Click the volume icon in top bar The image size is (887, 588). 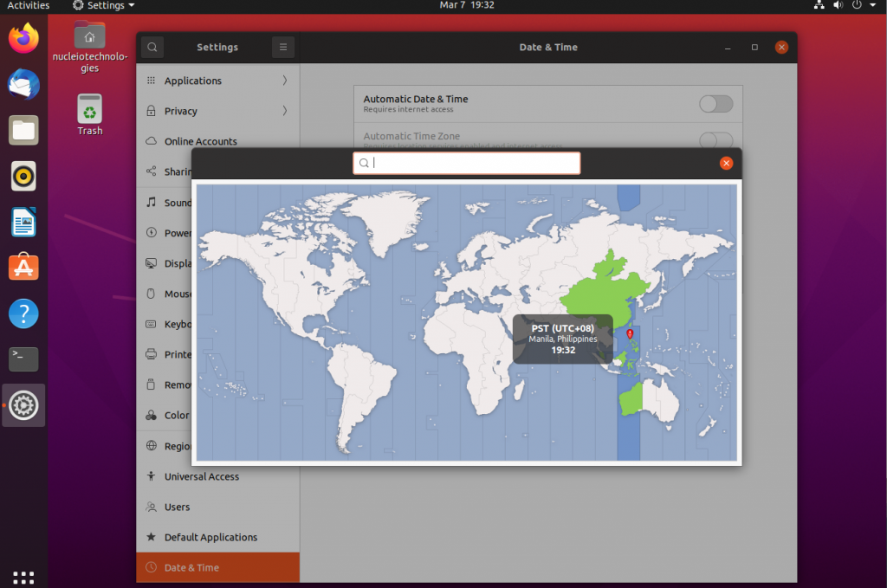838,5
